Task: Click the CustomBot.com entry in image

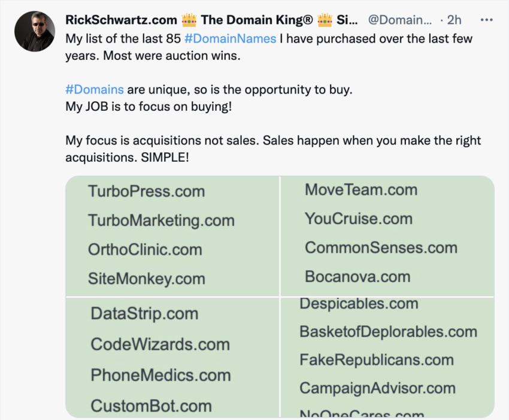Action: coord(151,406)
